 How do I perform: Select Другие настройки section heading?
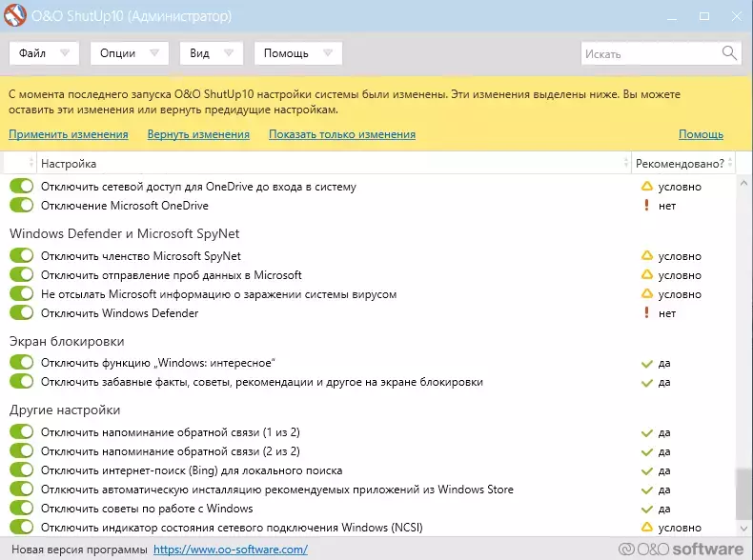[65, 410]
